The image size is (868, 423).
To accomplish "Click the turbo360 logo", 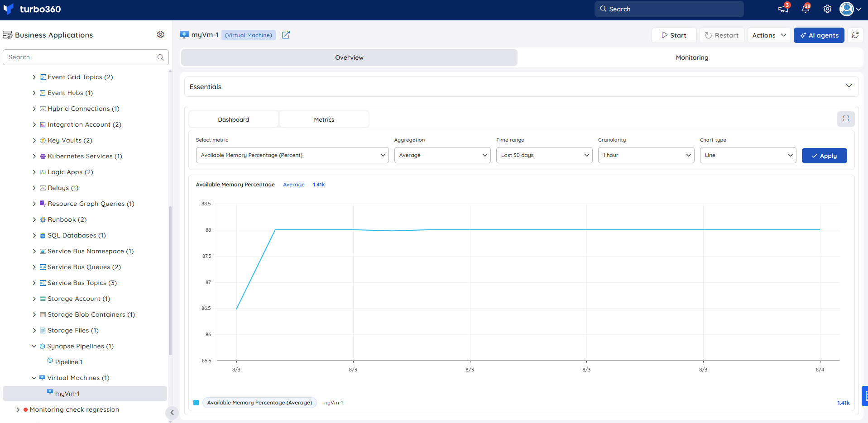I will coord(32,9).
